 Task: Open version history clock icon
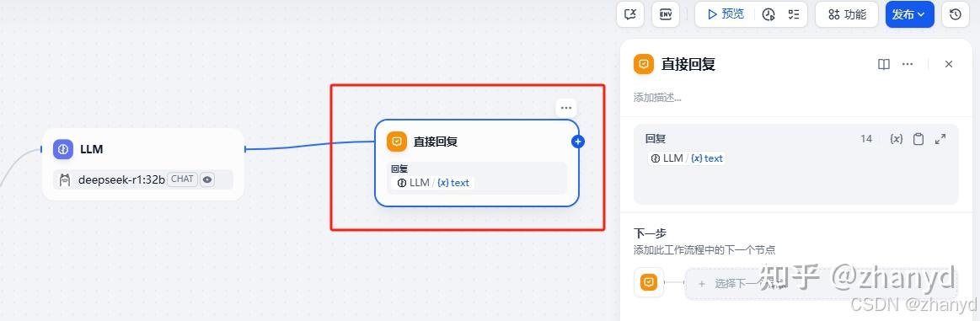click(x=955, y=14)
